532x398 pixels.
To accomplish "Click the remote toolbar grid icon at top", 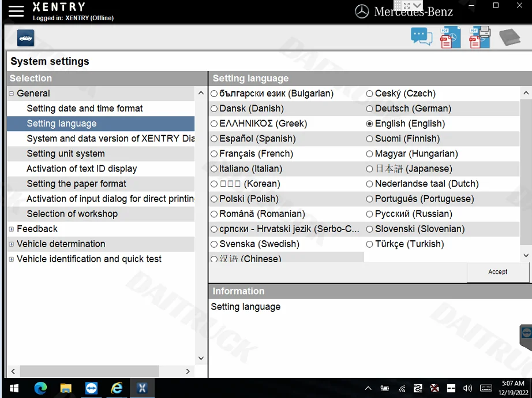I will click(x=398, y=5).
